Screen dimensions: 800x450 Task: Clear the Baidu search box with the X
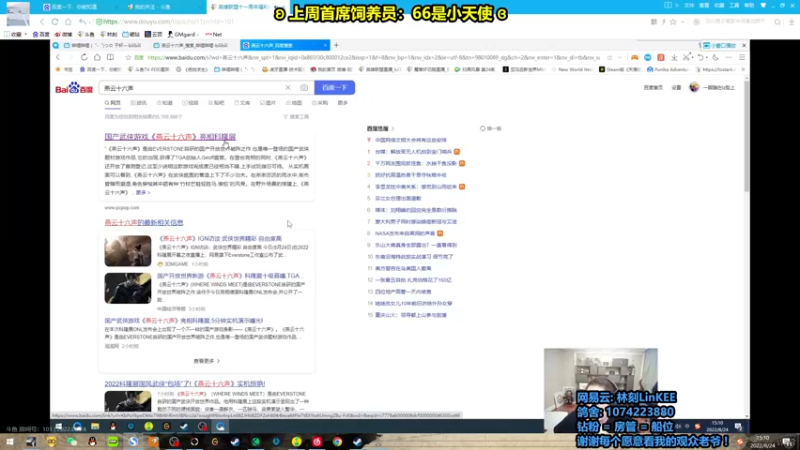288,88
